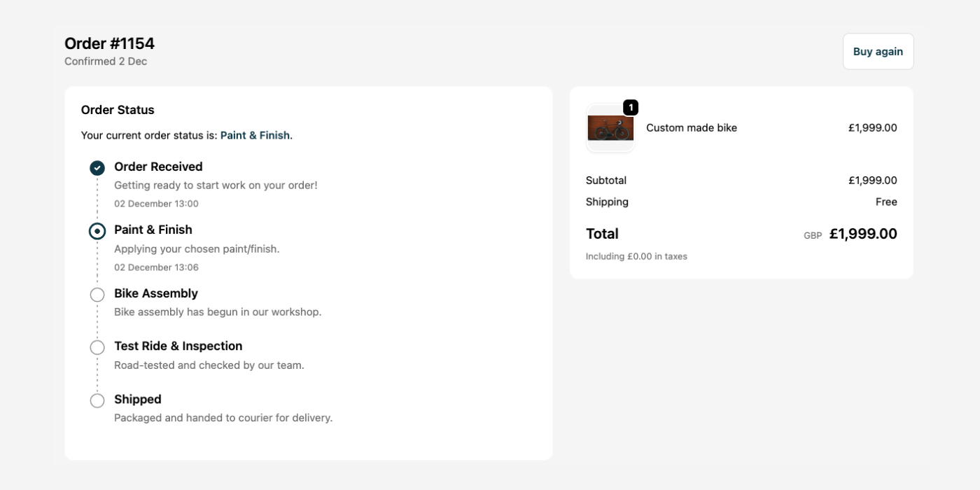Image resolution: width=980 pixels, height=490 pixels.
Task: Click the Paint & Finish step indicator
Action: (97, 230)
